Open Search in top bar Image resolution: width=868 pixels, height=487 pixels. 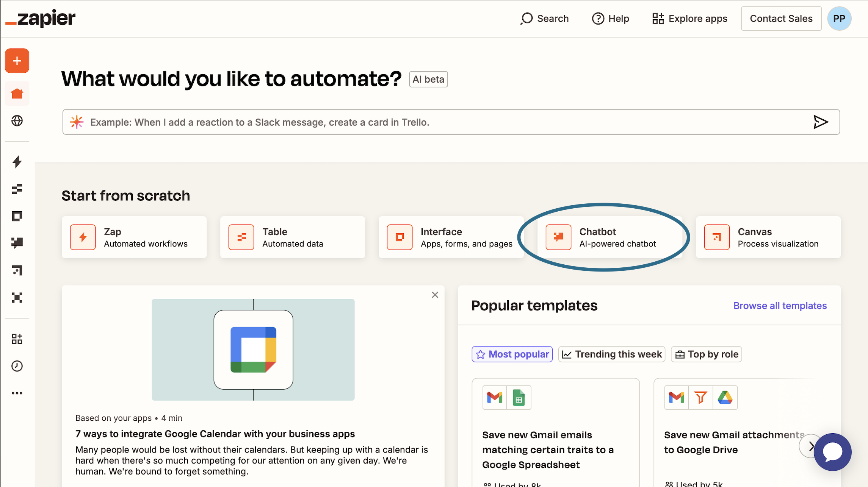[544, 19]
